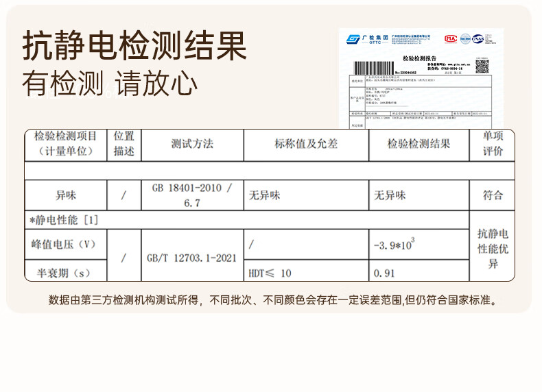Select the footnote starting 数据由第三方检测机构
This screenshot has width=542, height=392.
point(274,299)
